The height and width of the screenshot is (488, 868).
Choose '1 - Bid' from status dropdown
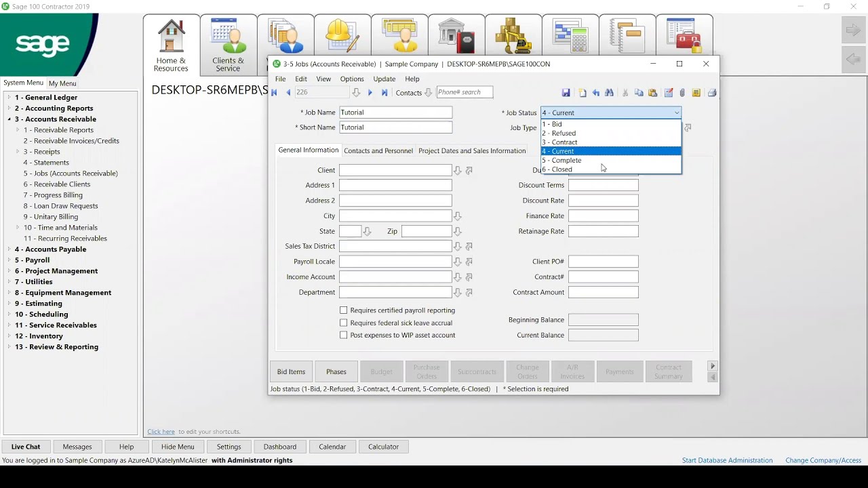[x=553, y=124]
